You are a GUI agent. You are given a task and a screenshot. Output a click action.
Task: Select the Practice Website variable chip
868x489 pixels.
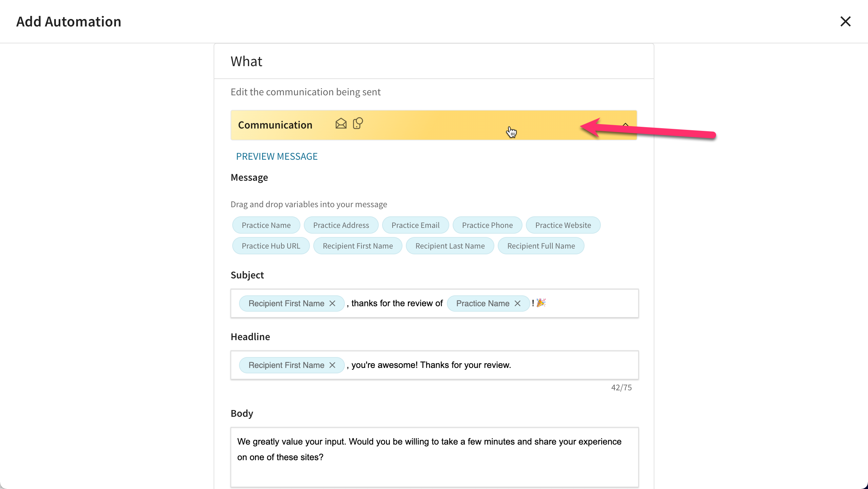[563, 225]
